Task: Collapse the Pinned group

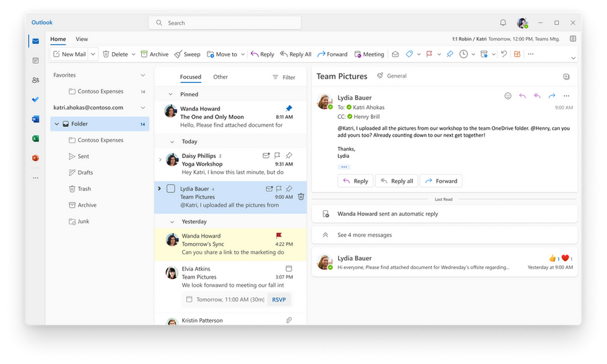Action: click(x=170, y=94)
